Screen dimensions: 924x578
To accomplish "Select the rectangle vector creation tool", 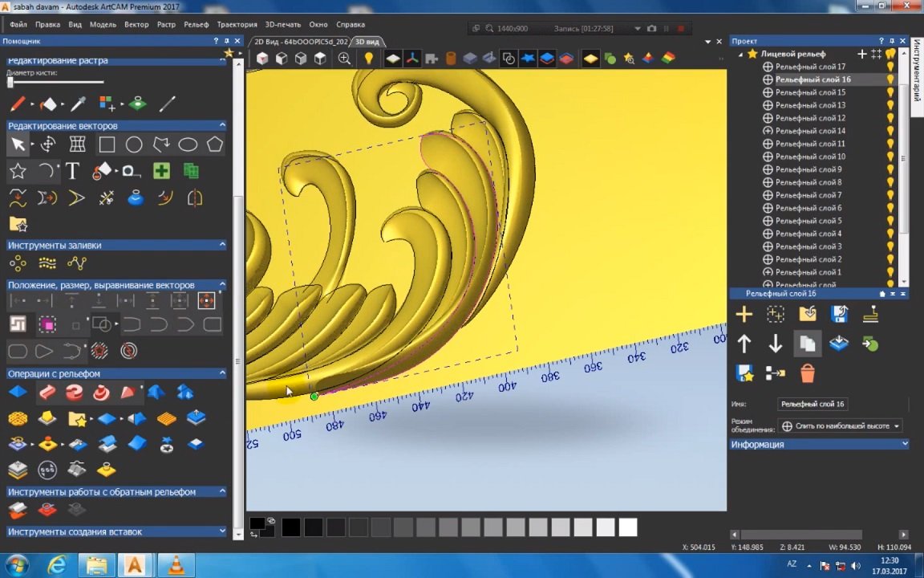I will [107, 144].
